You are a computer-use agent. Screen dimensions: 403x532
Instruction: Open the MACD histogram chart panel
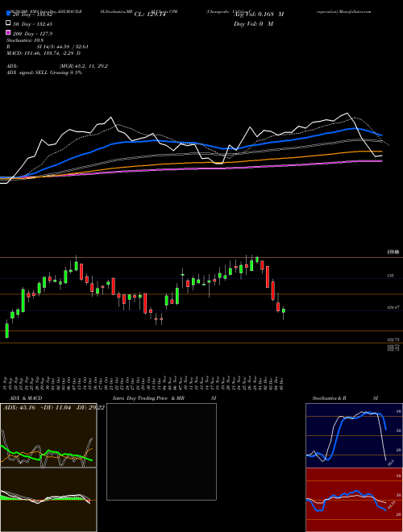point(48,500)
